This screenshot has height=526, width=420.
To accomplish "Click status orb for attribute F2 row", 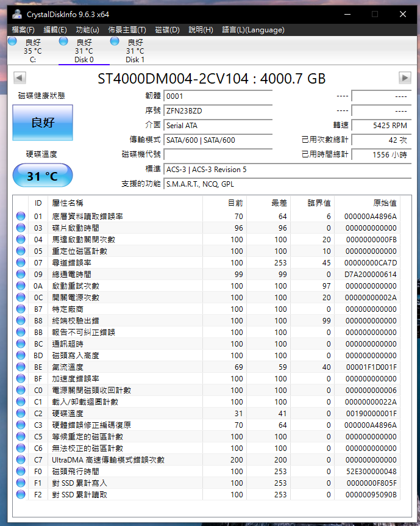I will (21, 494).
